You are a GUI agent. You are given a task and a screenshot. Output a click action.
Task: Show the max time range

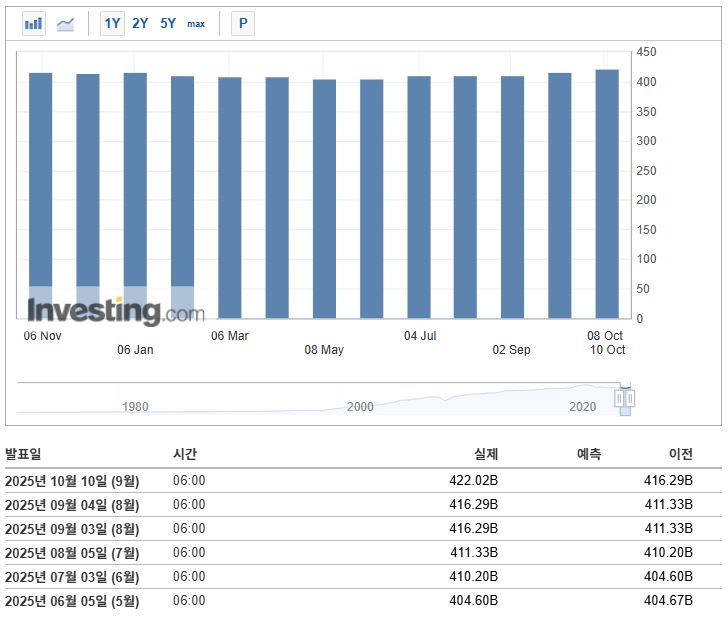coord(196,23)
